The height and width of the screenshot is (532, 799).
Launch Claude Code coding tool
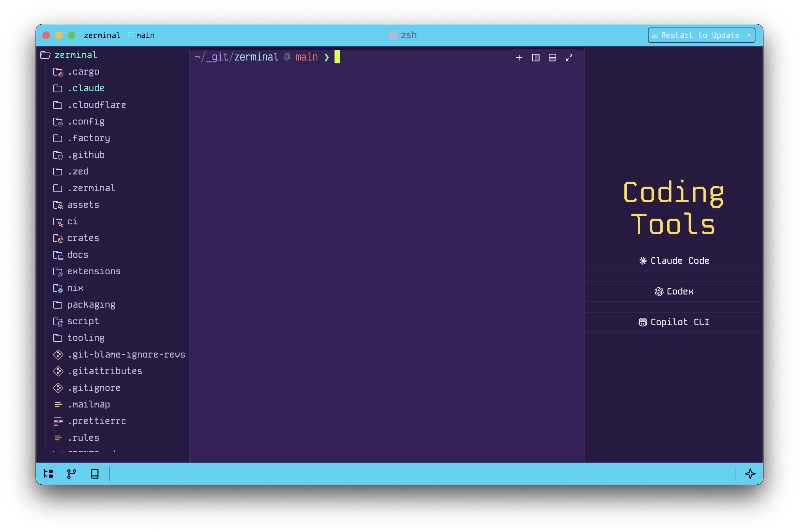point(674,261)
